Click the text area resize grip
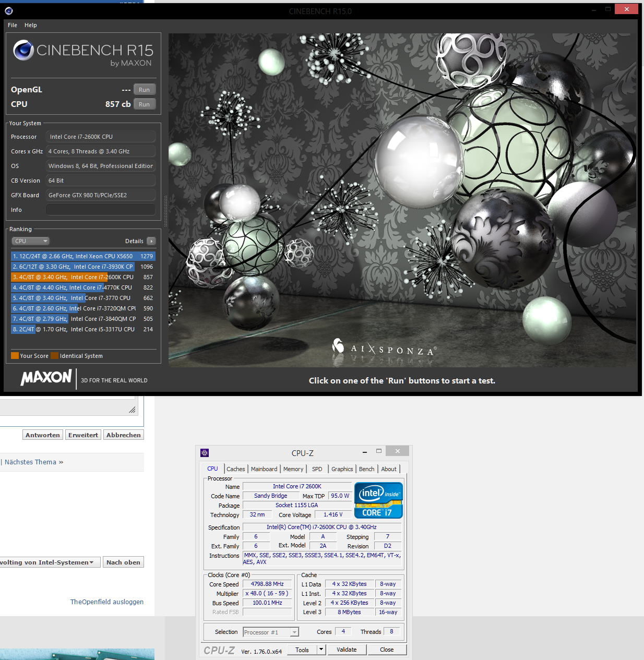 [132, 410]
